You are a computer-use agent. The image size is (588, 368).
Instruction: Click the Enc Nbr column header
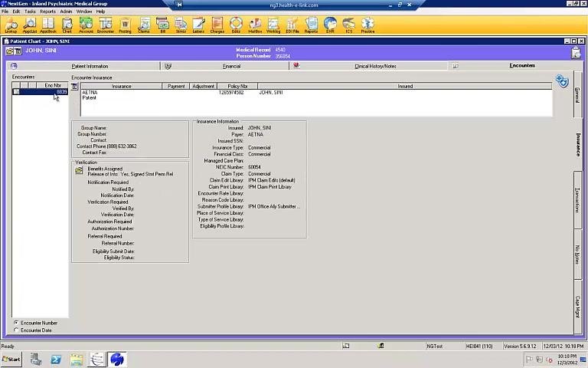[x=53, y=86]
